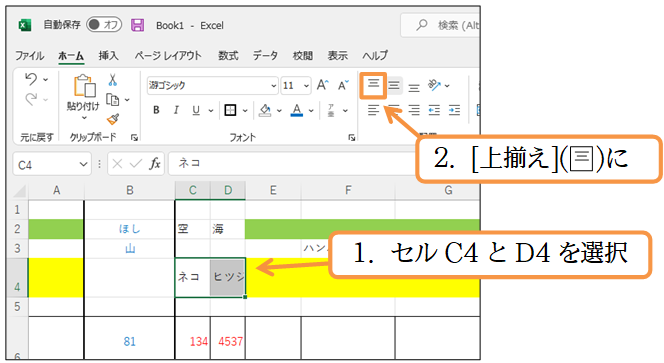Open the 挿入 ribbon tab

tap(108, 55)
